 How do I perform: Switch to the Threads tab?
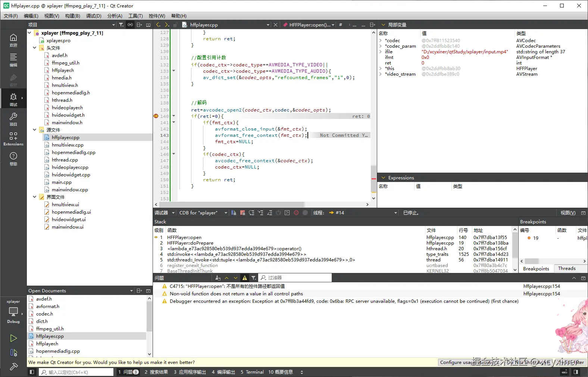coord(567,268)
